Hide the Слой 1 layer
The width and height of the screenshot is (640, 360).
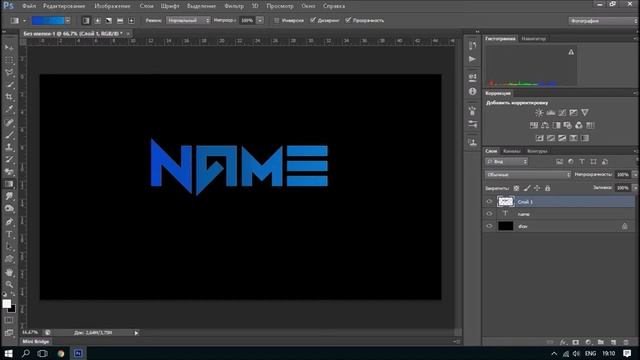[489, 202]
